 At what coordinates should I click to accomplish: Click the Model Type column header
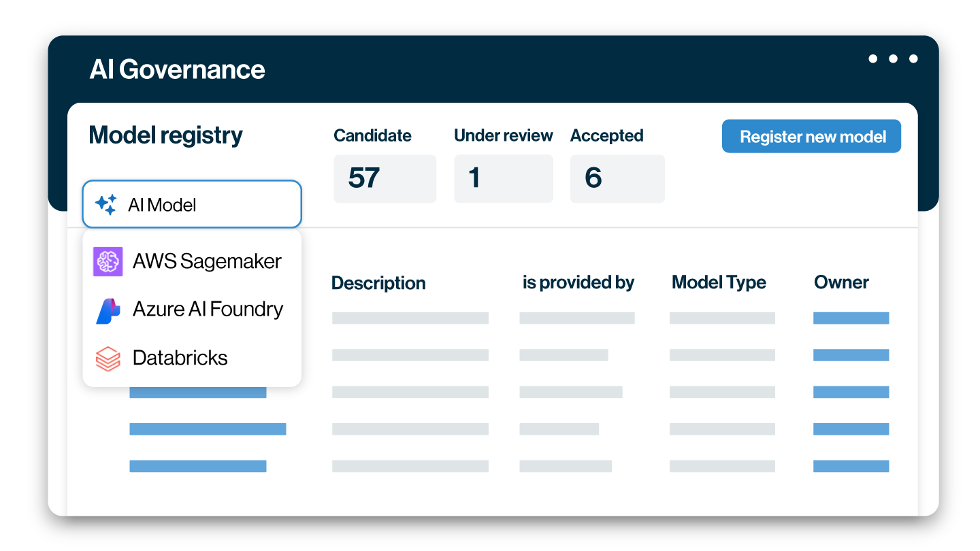click(719, 282)
